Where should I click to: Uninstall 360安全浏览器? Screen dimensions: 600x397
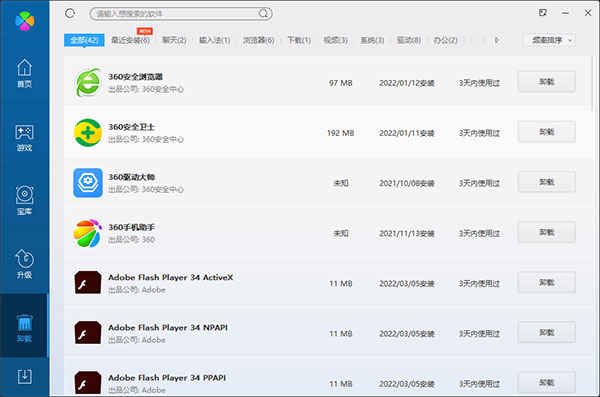pos(546,82)
